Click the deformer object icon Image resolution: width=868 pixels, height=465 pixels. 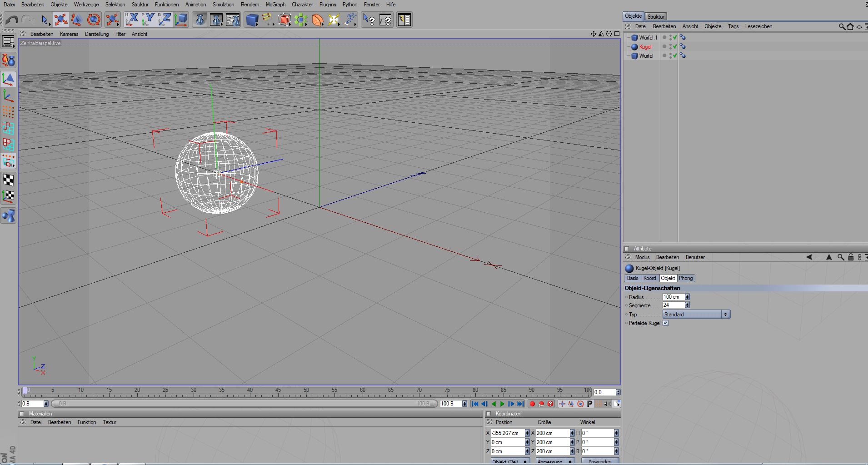[x=318, y=20]
